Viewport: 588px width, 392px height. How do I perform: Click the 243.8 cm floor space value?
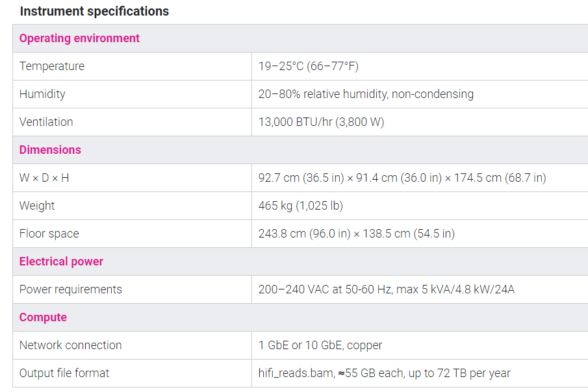pos(356,234)
